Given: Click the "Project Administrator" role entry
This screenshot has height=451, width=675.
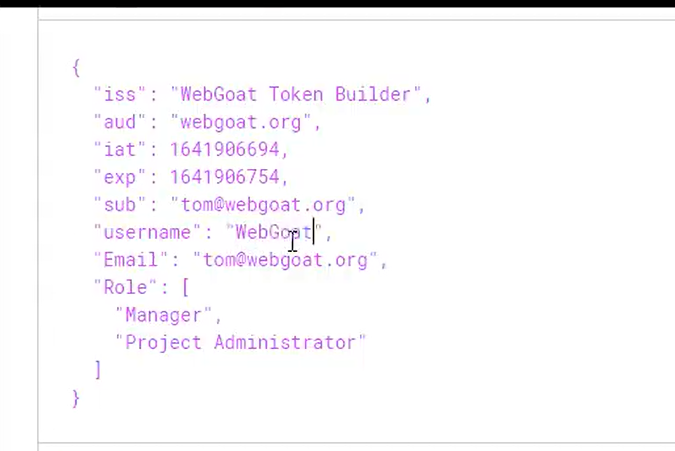Looking at the screenshot, I should (x=241, y=343).
